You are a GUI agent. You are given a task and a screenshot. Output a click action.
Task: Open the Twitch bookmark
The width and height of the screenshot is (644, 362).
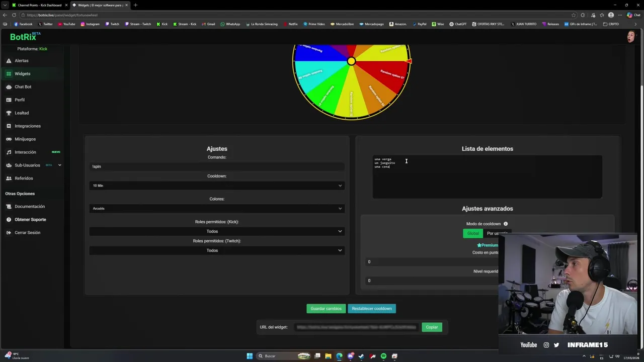pyautogui.click(x=112, y=24)
